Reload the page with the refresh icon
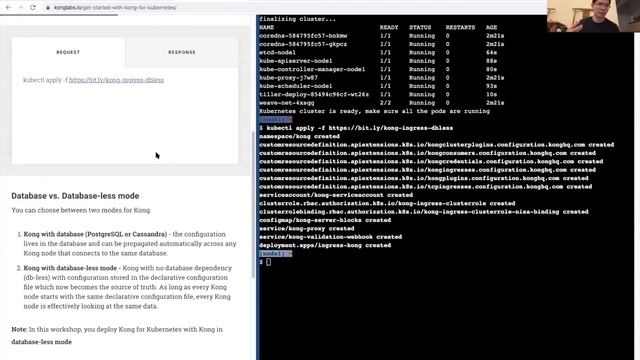The height and width of the screenshot is (360, 640). pos(33,7)
